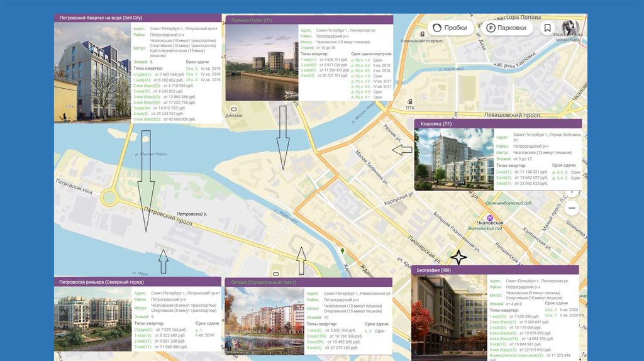The height and width of the screenshot is (361, 644).
Task: Select the ПТК gas station marker
Action: (410, 101)
